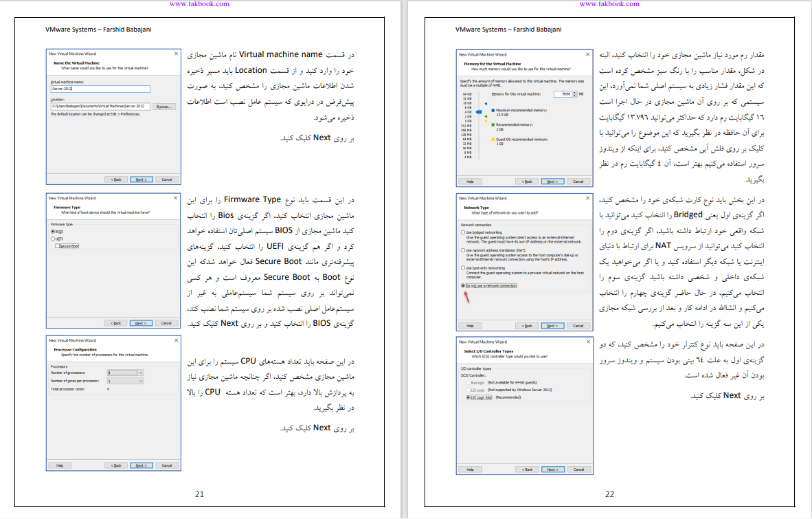Click the page number 22

click(x=609, y=494)
